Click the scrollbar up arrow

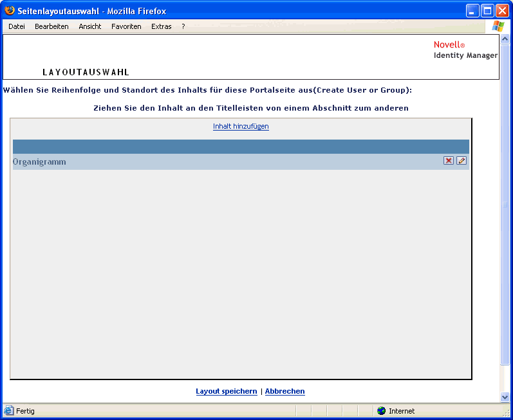505,39
